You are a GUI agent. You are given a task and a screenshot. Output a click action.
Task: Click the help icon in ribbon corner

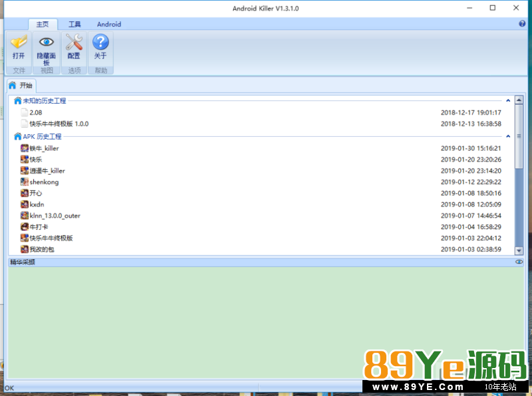pyautogui.click(x=522, y=24)
